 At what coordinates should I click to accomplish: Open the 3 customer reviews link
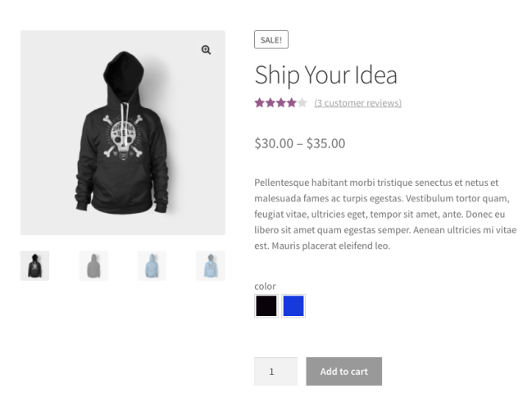[357, 103]
